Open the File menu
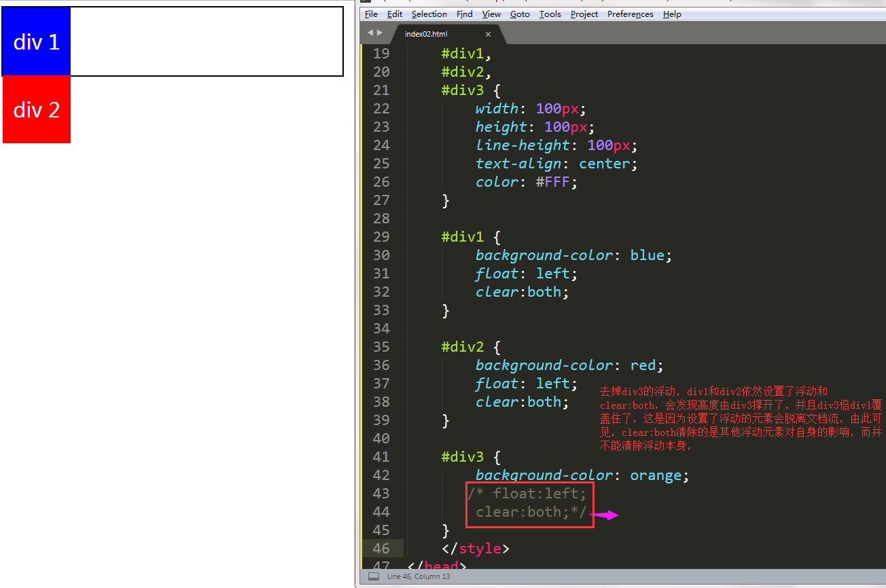Viewport: 886px width, 588px height. [x=371, y=14]
